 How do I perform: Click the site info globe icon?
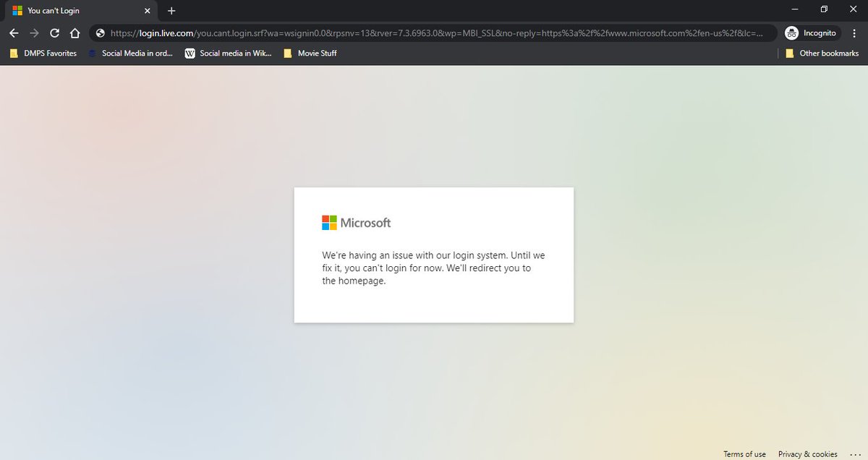100,33
